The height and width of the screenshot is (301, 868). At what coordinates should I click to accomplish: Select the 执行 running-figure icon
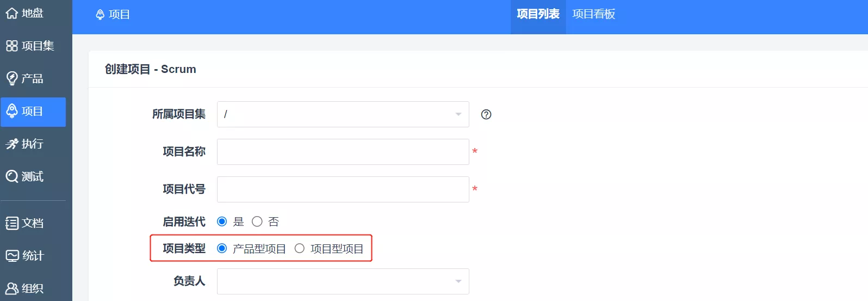(12, 144)
